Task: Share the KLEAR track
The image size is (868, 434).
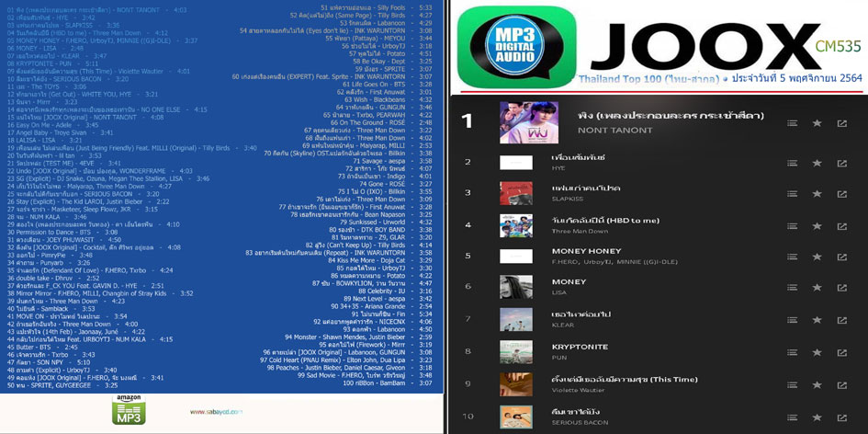Action: point(842,320)
